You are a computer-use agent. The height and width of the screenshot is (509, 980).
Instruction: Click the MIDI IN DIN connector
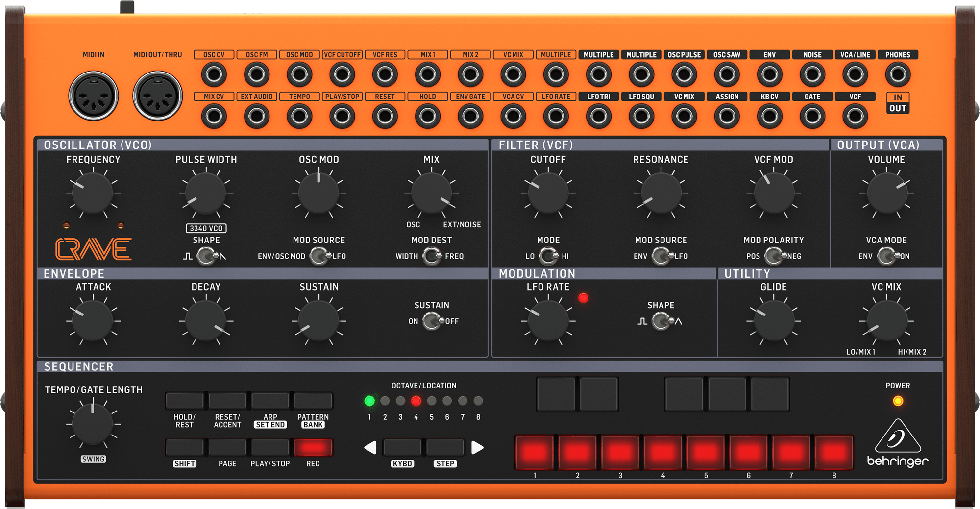[94, 96]
